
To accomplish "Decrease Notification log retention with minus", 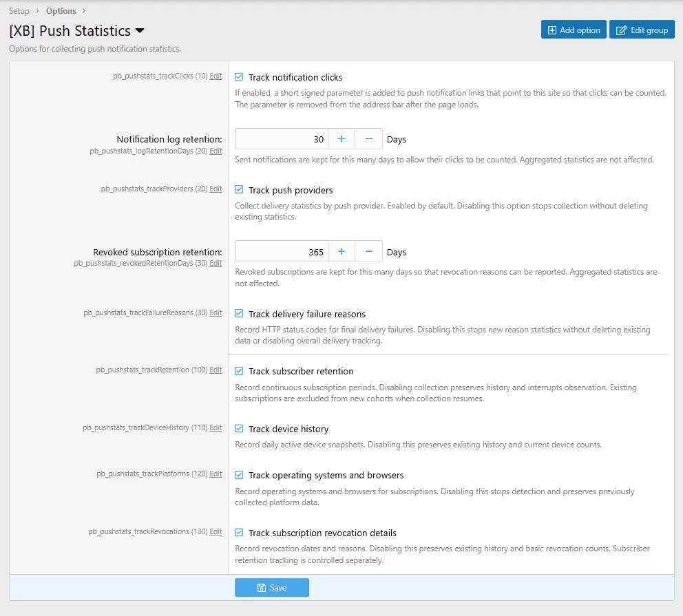I will 368,139.
